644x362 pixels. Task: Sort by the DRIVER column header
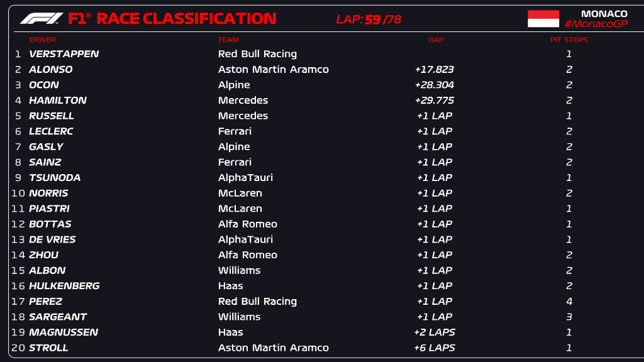pyautogui.click(x=43, y=40)
